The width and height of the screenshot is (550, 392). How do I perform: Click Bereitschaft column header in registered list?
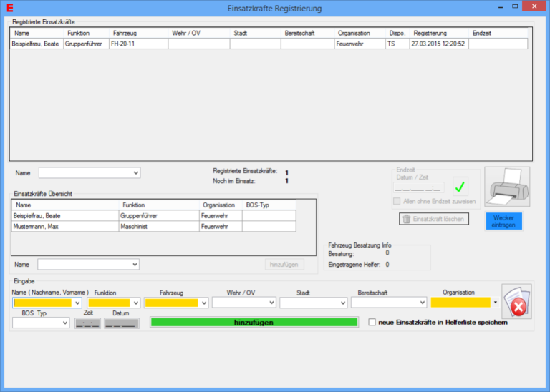pos(308,34)
